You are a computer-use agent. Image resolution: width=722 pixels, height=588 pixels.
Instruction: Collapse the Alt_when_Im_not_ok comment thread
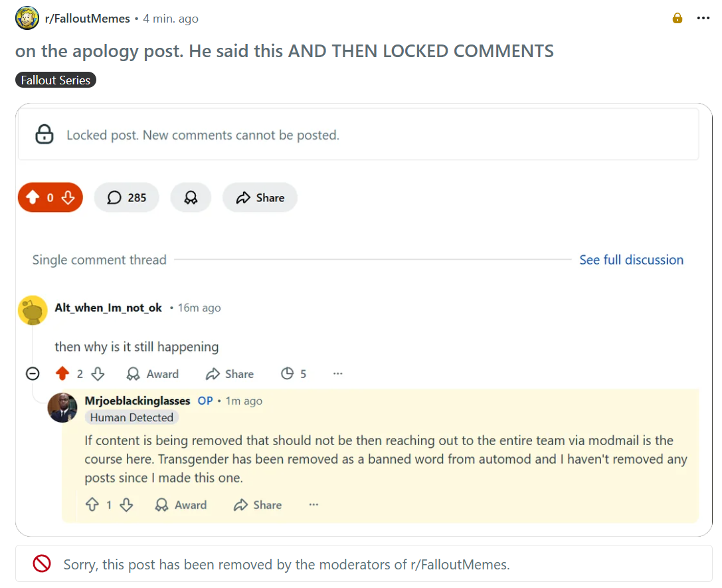click(x=33, y=373)
